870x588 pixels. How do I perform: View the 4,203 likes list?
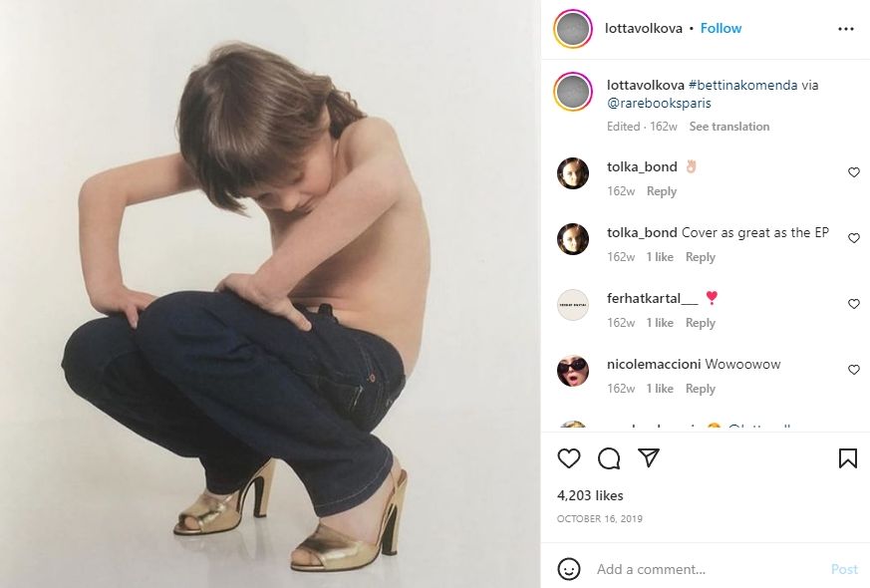point(589,495)
